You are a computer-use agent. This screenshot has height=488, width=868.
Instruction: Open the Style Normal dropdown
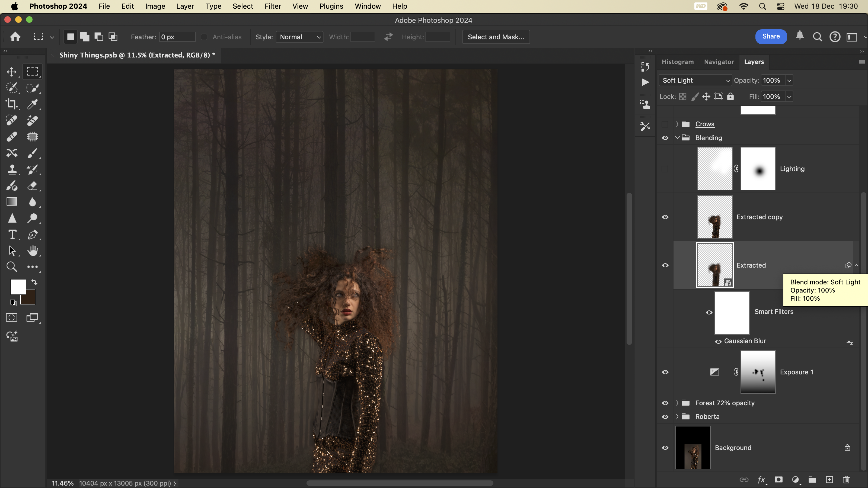299,37
